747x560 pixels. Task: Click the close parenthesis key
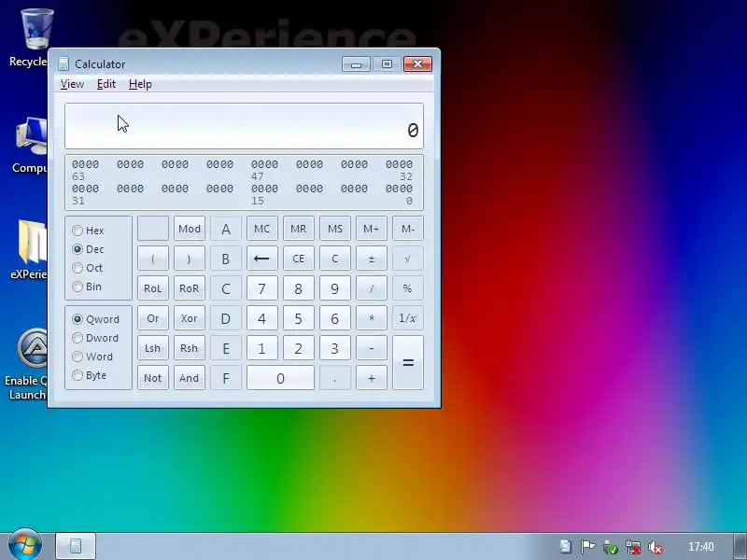pos(190,259)
